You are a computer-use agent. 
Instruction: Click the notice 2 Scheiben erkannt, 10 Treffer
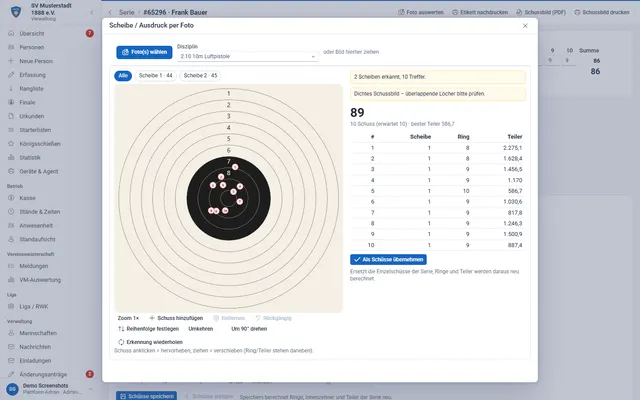click(438, 77)
